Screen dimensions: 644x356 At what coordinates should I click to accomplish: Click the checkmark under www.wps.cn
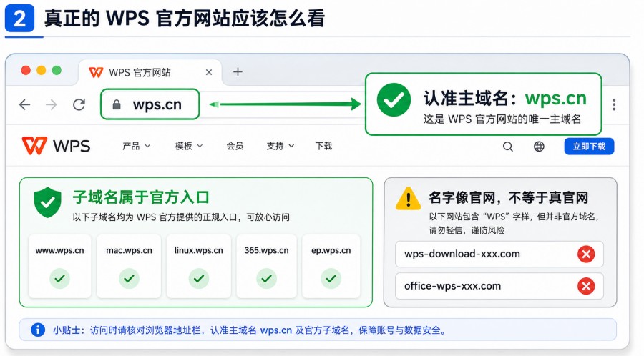click(x=59, y=279)
